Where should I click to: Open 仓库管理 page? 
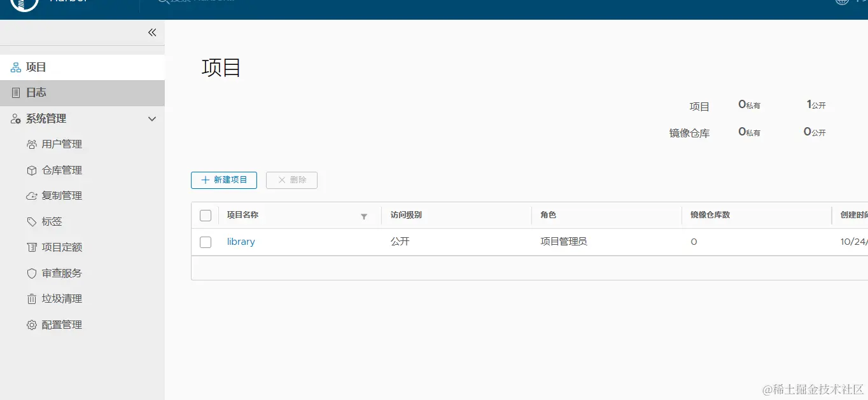tap(62, 170)
